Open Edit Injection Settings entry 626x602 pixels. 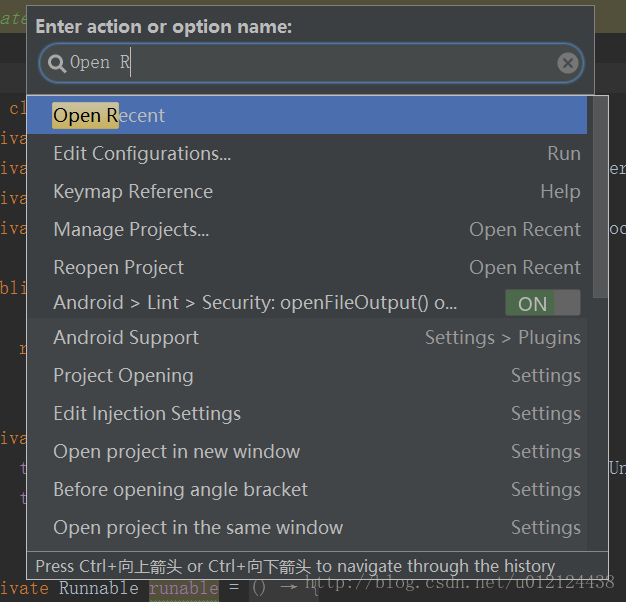click(x=307, y=413)
